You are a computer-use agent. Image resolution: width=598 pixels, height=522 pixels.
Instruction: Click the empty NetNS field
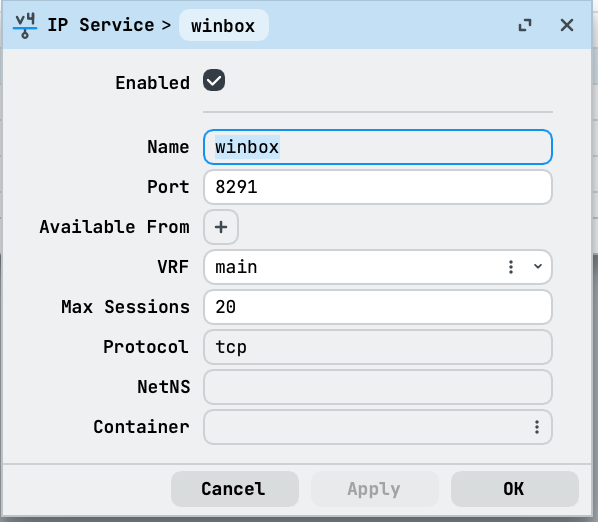tap(378, 387)
